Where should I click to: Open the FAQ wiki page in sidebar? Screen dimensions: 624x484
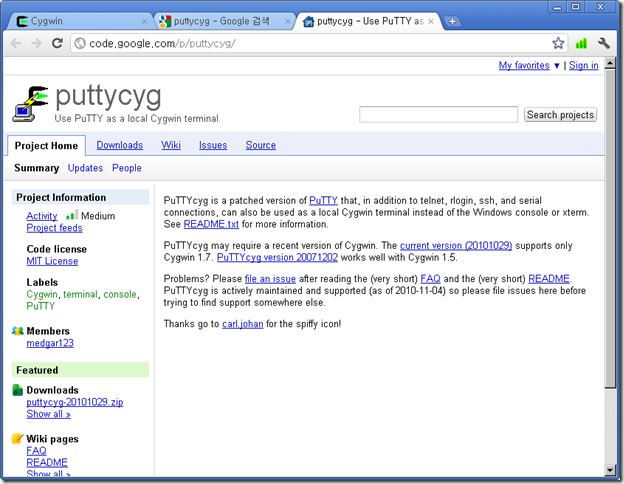[x=36, y=451]
